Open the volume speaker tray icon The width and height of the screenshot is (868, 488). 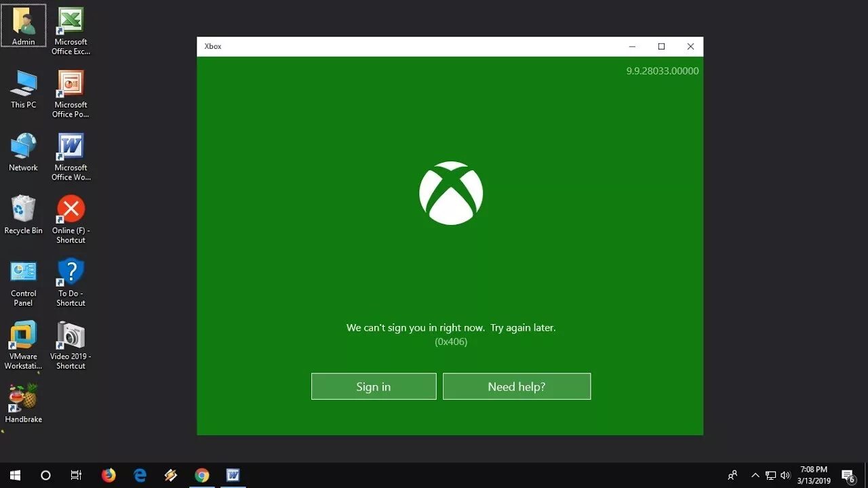786,475
